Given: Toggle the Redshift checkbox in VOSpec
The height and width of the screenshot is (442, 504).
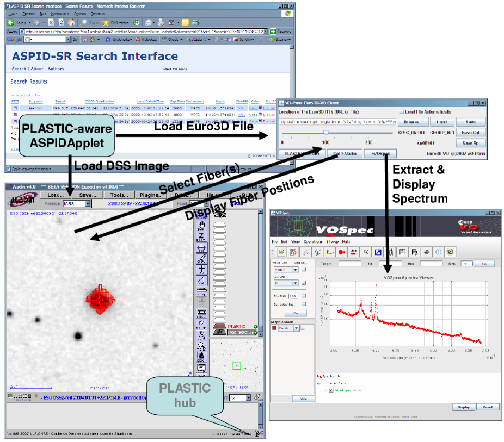Looking at the screenshot, I should tap(304, 296).
